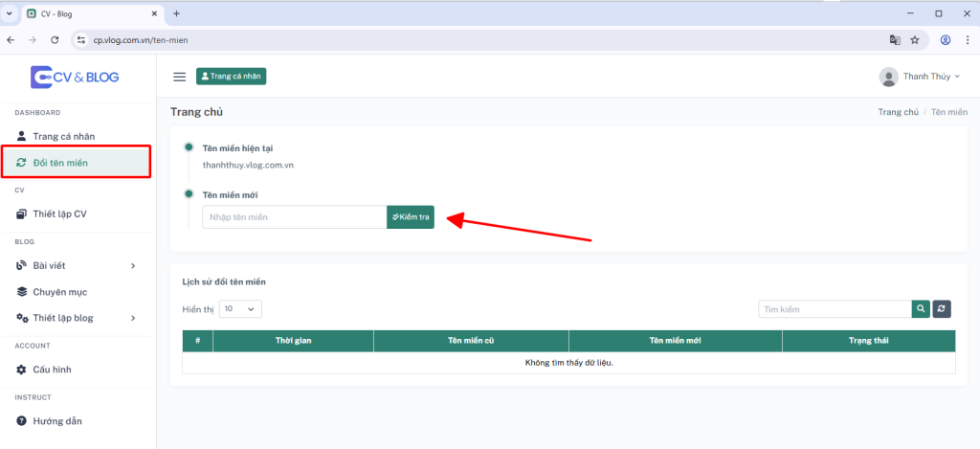Open the Hiển thị rows count dropdown
Viewport: 980px width, 449px height.
point(240,309)
